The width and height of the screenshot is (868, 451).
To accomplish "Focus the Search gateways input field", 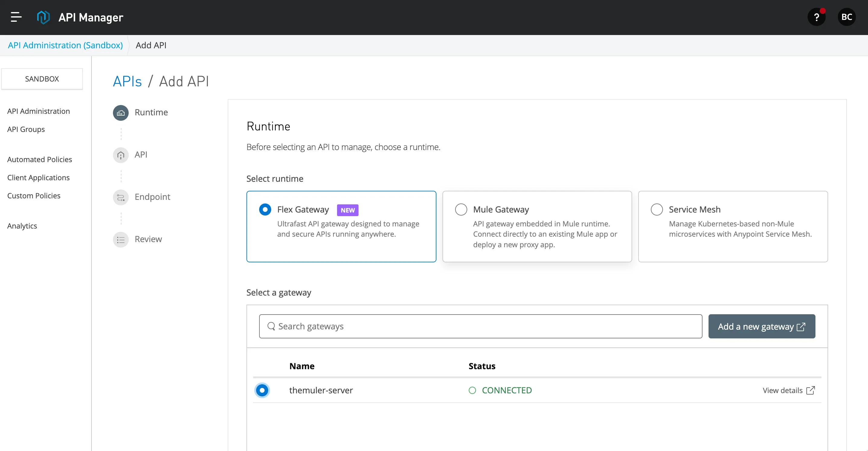I will (x=481, y=326).
